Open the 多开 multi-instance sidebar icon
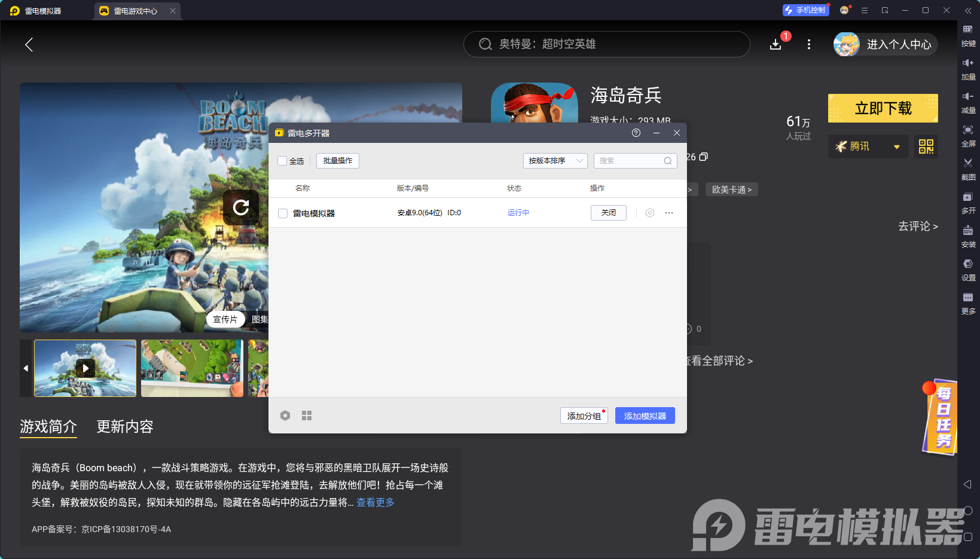This screenshot has width=980, height=559. [x=967, y=202]
